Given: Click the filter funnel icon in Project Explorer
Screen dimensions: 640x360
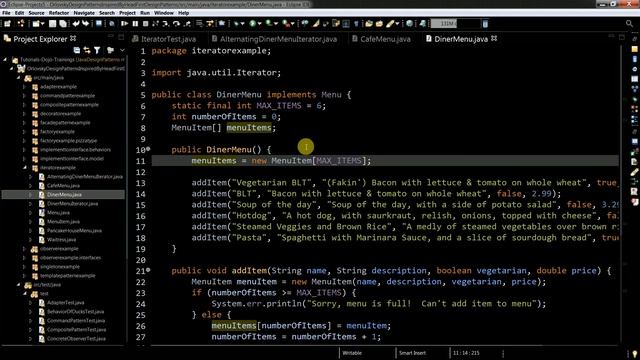Looking at the screenshot, I should [x=97, y=50].
